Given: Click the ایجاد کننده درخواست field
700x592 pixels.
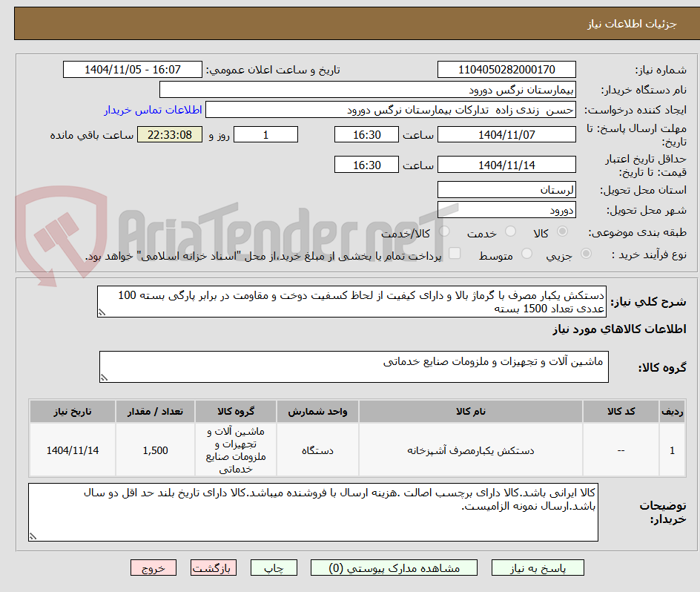Looking at the screenshot, I should coord(391,110).
